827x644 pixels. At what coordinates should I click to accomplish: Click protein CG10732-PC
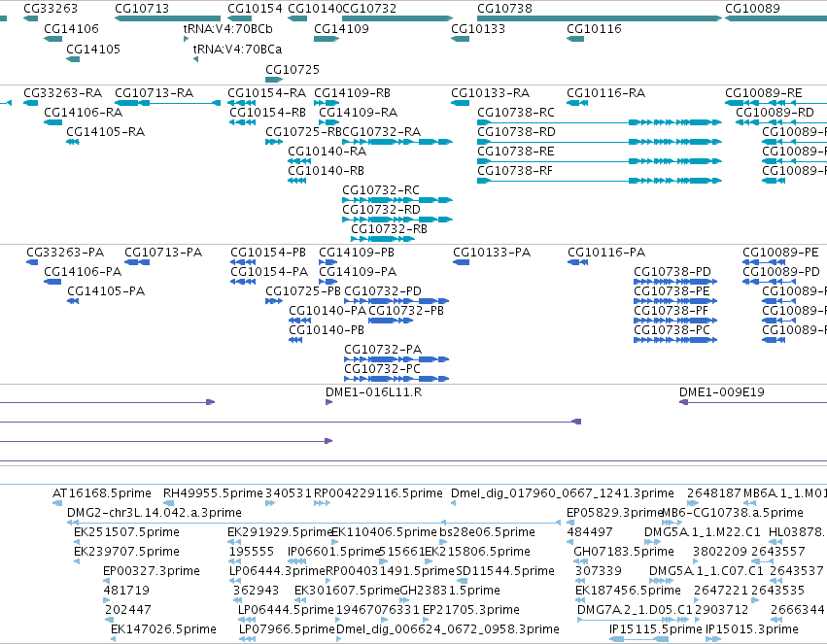point(382,369)
